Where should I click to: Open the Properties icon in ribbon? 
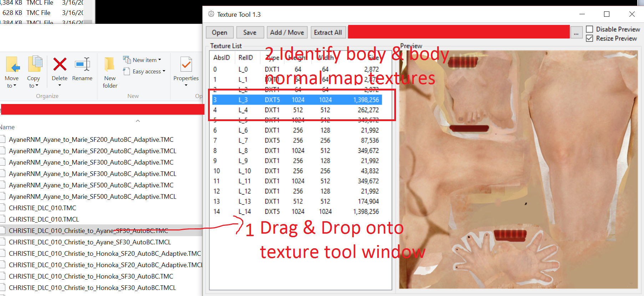point(186,65)
